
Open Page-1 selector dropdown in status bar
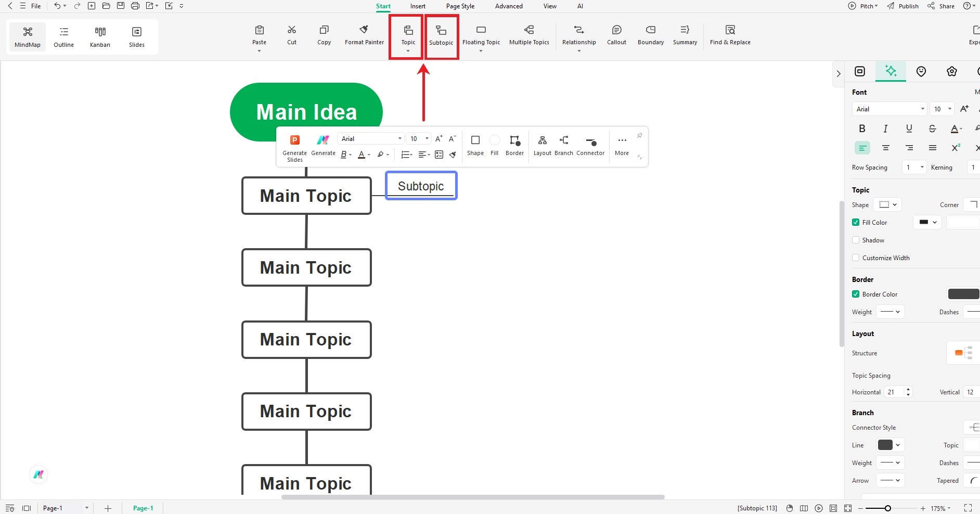[x=66, y=508]
